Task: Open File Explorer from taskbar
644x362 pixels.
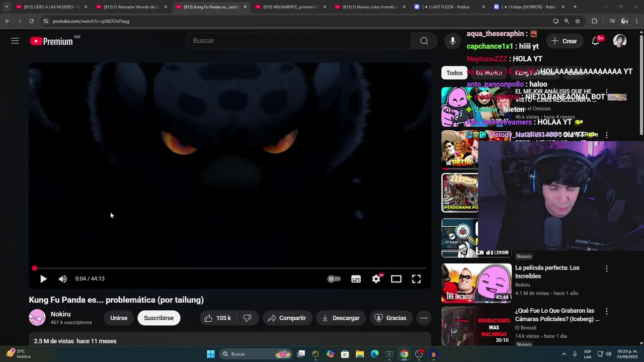Action: click(x=360, y=354)
